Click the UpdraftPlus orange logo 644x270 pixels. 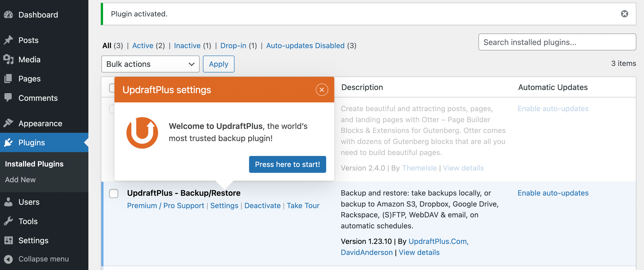coord(142,132)
